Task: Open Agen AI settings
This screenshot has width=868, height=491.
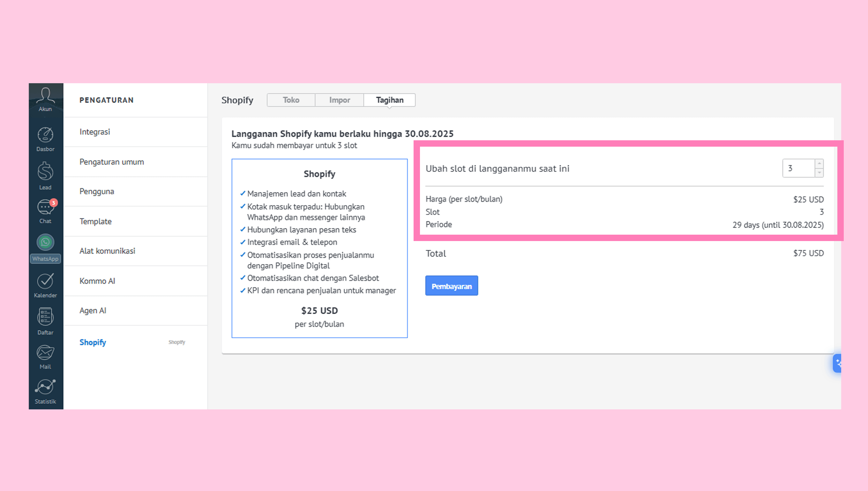Action: (135, 311)
